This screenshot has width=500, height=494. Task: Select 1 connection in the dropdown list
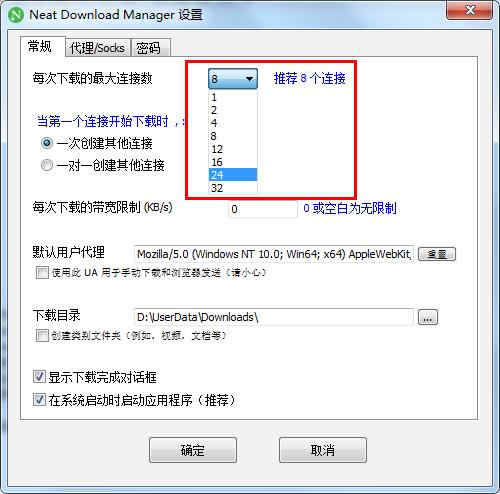pos(233,97)
